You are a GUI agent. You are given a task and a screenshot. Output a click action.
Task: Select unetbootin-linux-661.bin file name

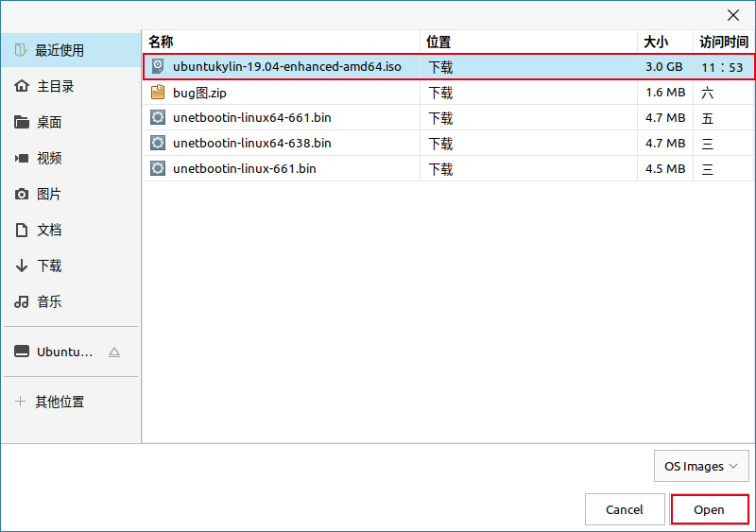point(245,169)
